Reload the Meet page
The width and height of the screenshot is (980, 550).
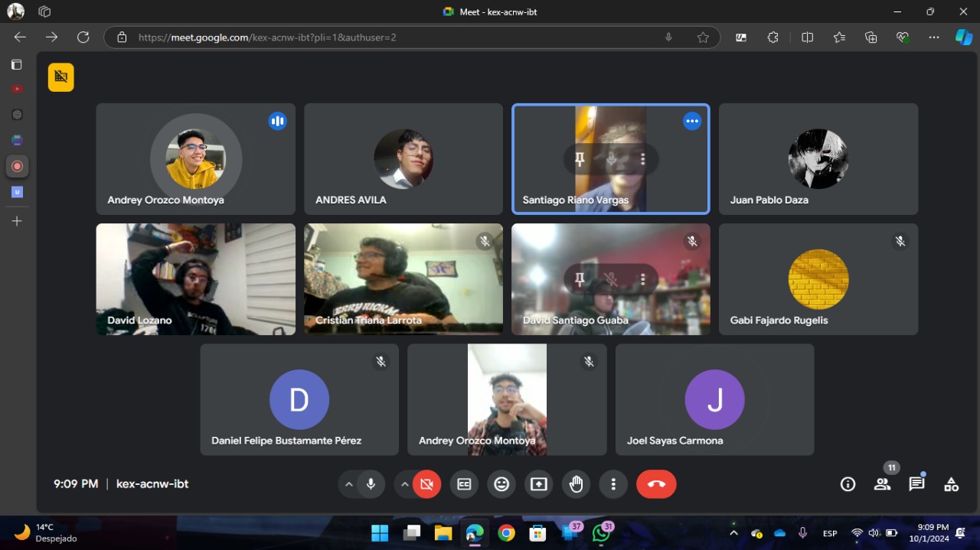click(83, 37)
